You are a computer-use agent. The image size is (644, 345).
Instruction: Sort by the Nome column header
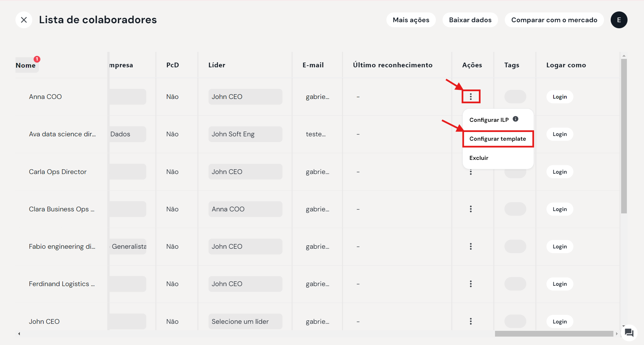pos(26,65)
